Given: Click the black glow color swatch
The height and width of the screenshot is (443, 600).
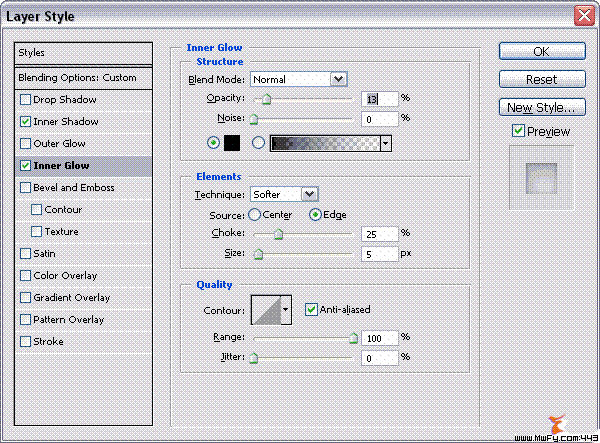Looking at the screenshot, I should pyautogui.click(x=232, y=143).
